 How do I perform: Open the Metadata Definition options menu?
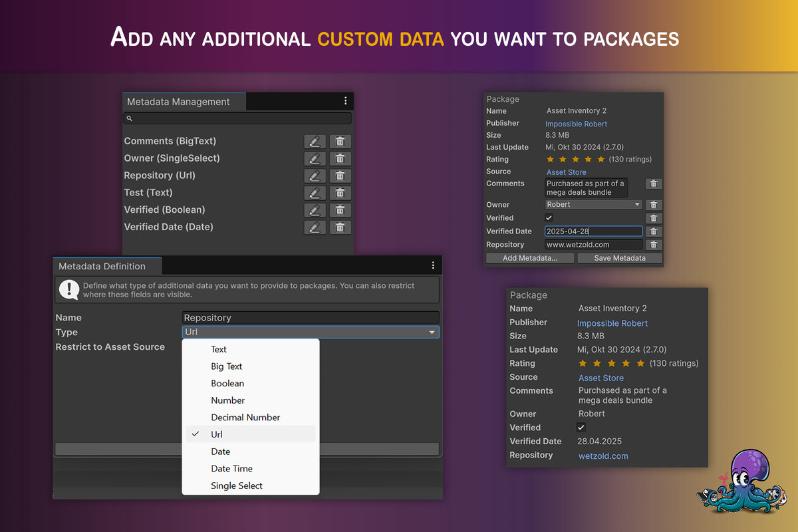pos(433,265)
